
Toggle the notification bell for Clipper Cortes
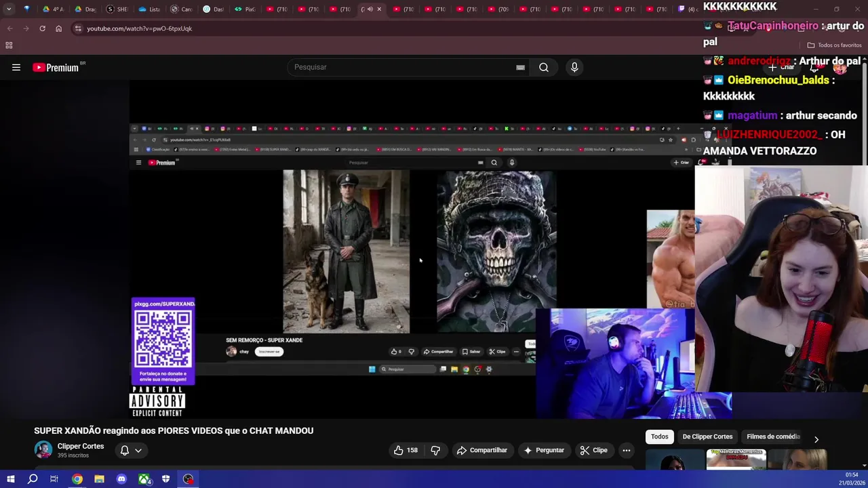(125, 450)
